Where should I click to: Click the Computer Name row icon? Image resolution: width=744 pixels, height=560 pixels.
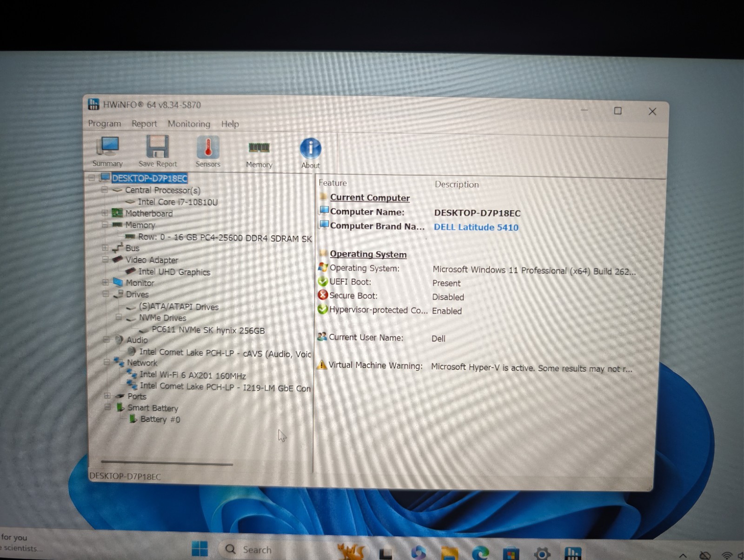pos(324,211)
